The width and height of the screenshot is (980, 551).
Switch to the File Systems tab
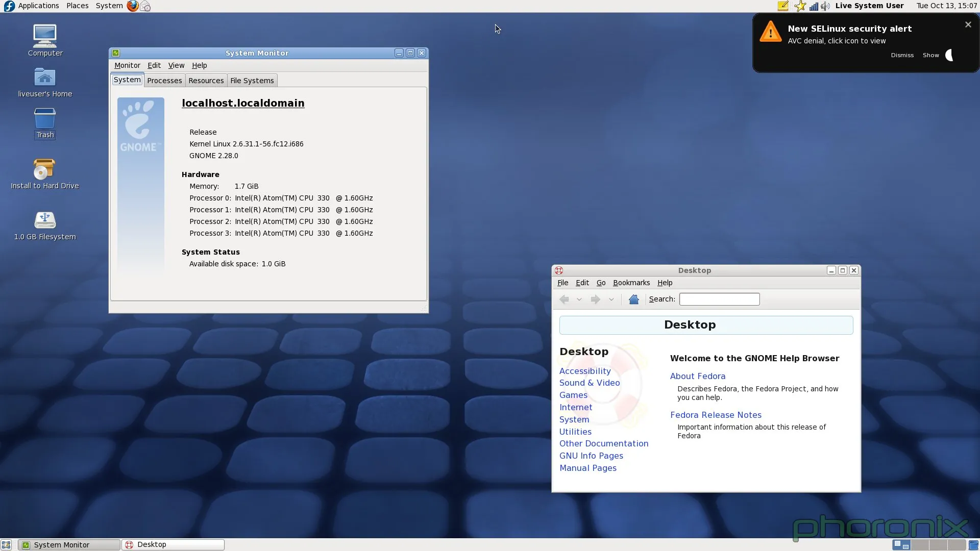(x=252, y=81)
